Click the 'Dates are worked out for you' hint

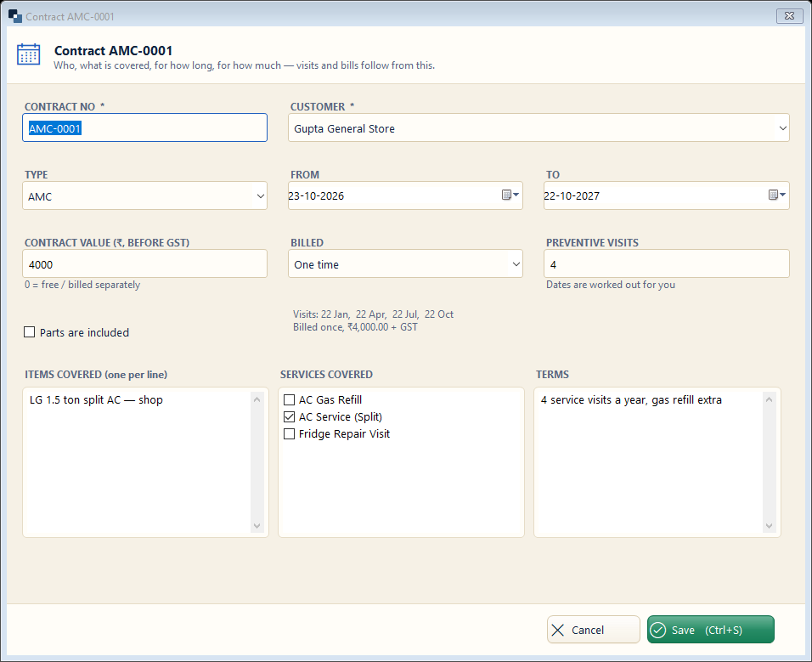(x=611, y=285)
